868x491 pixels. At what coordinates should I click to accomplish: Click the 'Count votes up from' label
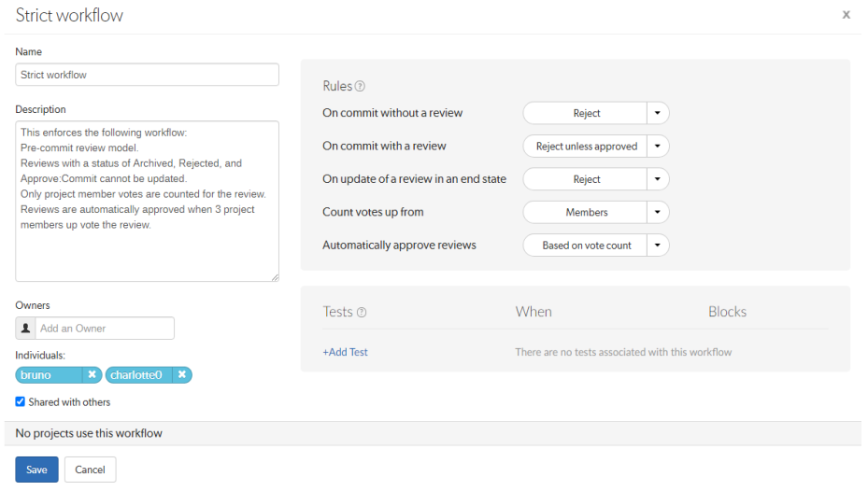tap(373, 212)
